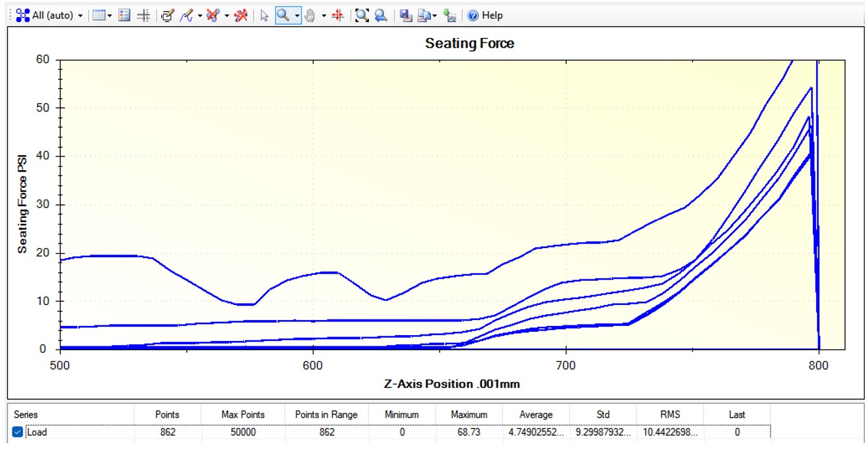868x449 pixels.
Task: Expand the annotation pen tool dropdown arrow
Action: (199, 15)
